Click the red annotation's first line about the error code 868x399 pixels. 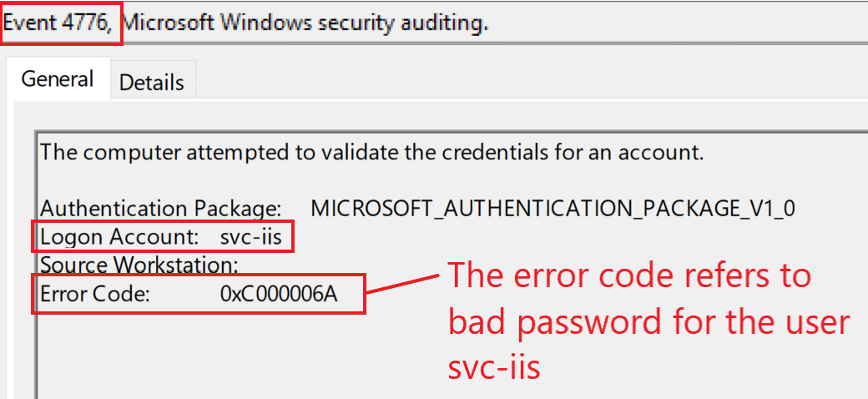tap(630, 275)
